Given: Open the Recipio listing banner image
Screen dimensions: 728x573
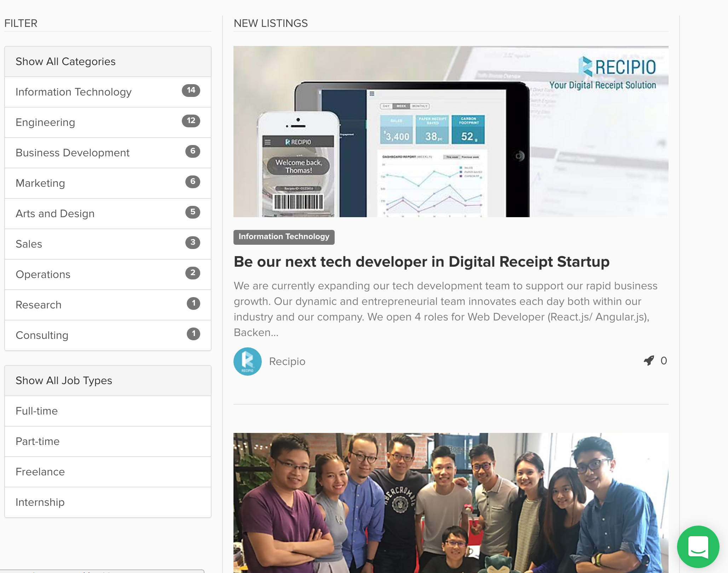Looking at the screenshot, I should (451, 132).
